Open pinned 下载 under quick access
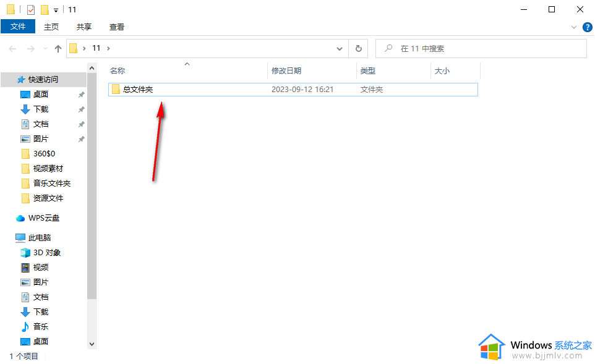This screenshot has height=364, width=595. pyautogui.click(x=41, y=109)
